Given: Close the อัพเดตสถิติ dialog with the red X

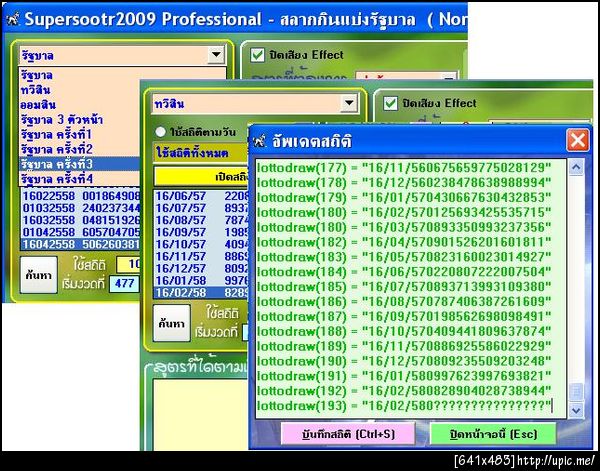Looking at the screenshot, I should (x=577, y=140).
